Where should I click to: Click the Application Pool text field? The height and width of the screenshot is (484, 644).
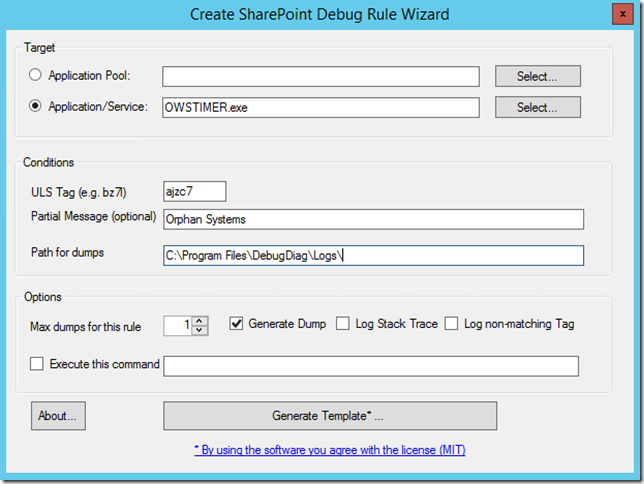[321, 76]
